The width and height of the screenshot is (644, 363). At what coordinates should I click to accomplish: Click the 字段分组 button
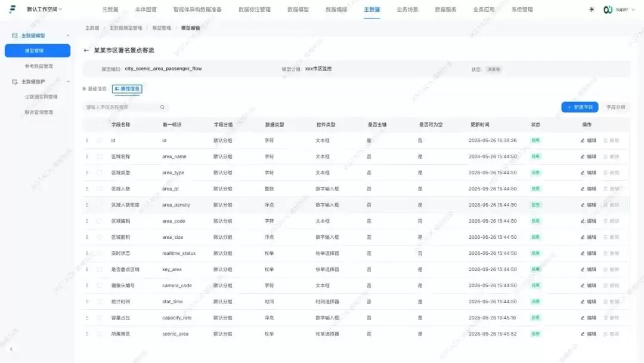tap(615, 107)
